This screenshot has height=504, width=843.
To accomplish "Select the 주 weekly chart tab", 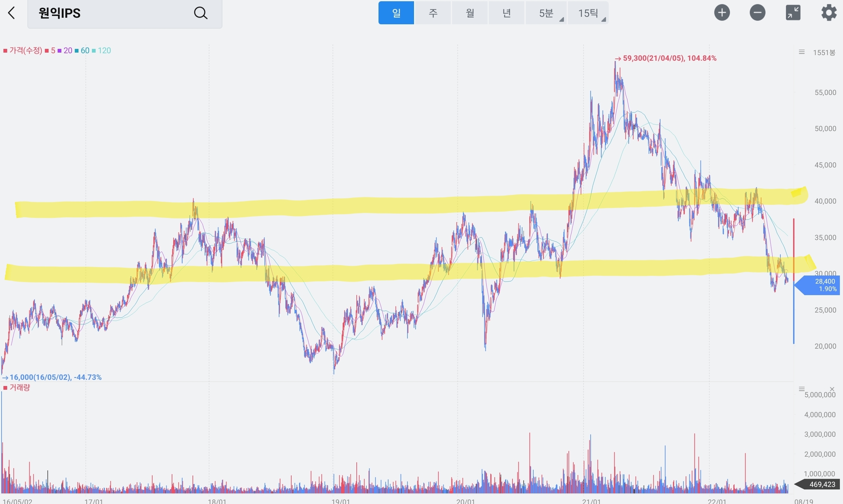I will point(433,13).
